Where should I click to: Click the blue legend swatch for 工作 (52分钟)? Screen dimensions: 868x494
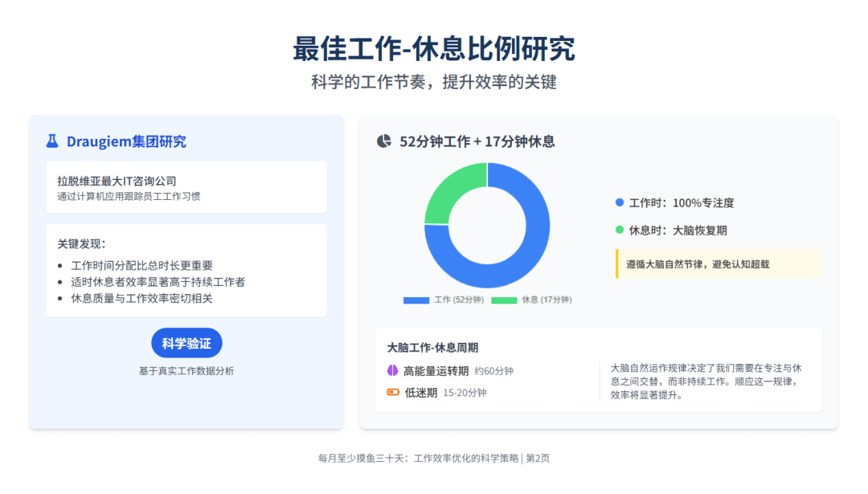(x=416, y=300)
